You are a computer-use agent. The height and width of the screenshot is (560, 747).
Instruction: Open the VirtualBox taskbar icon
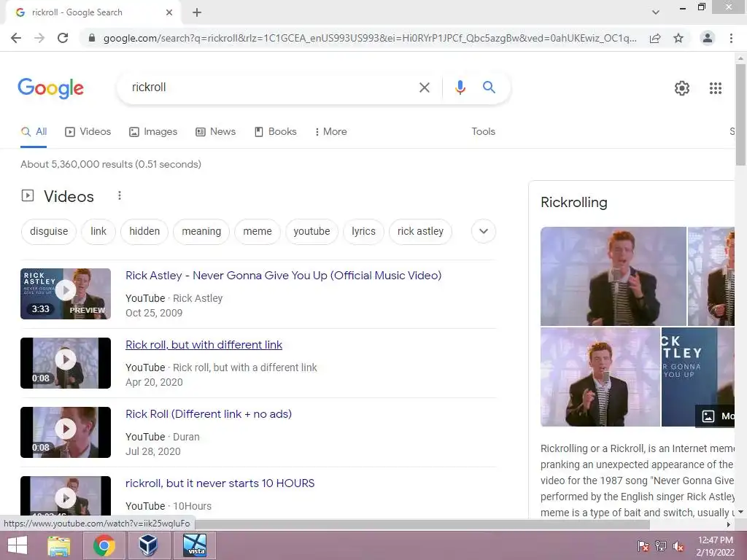click(x=148, y=545)
